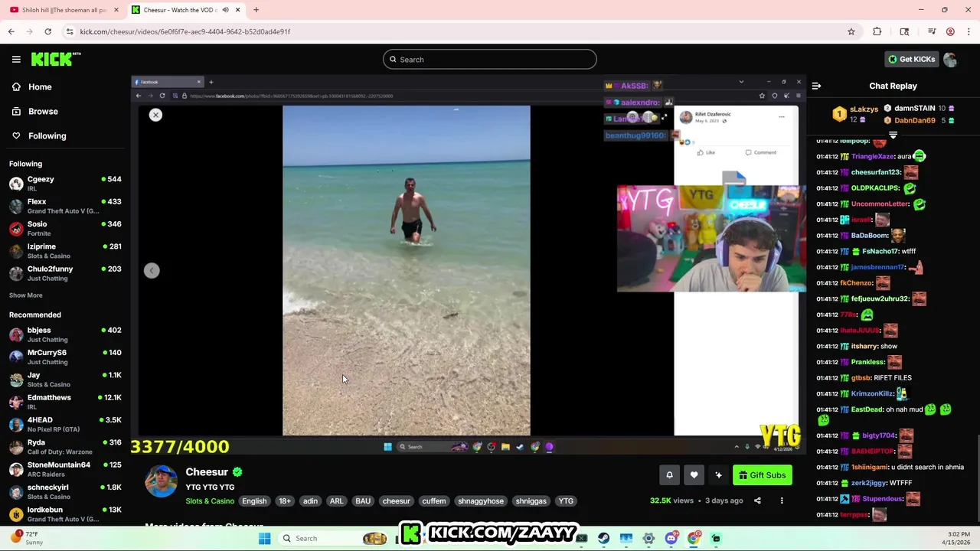Bookmark this page with star icon

tap(851, 31)
